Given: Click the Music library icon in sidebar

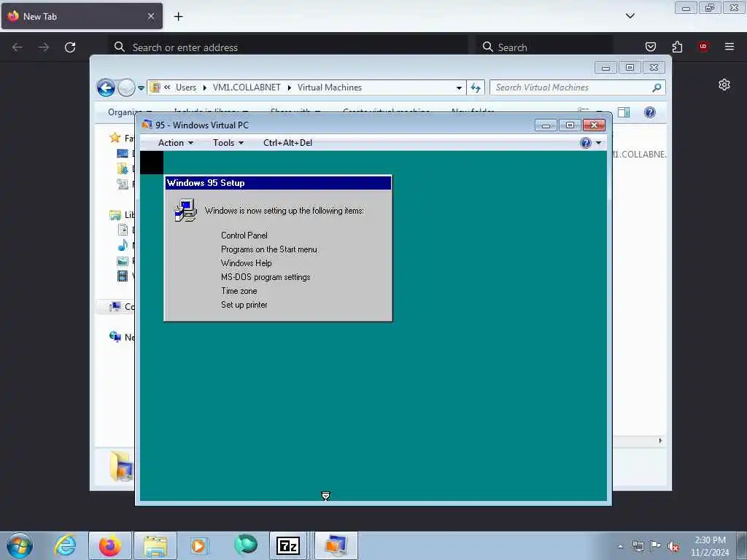Looking at the screenshot, I should [x=123, y=245].
